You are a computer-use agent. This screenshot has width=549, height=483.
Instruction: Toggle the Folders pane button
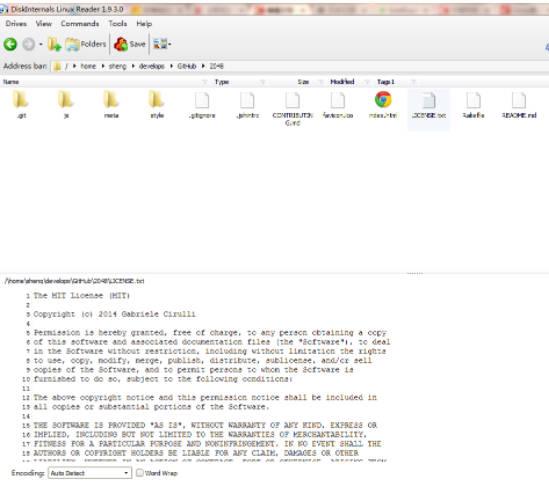(x=85, y=44)
